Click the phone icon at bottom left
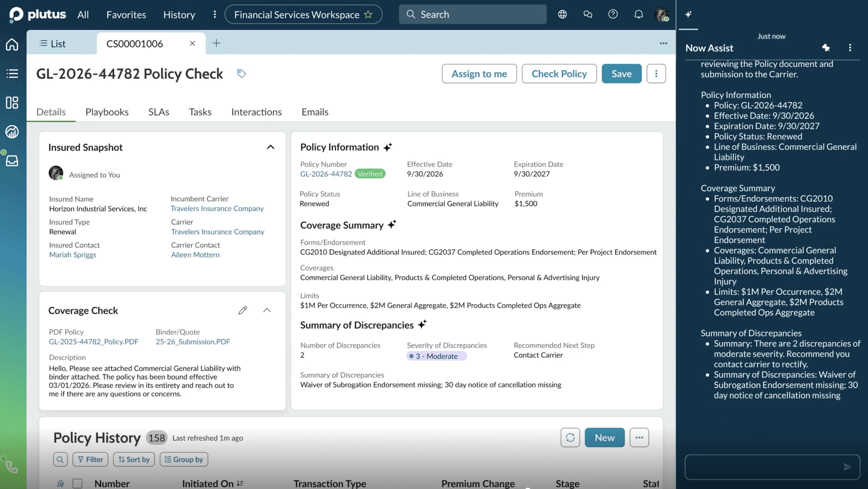Image resolution: width=868 pixels, height=489 pixels. [x=11, y=467]
